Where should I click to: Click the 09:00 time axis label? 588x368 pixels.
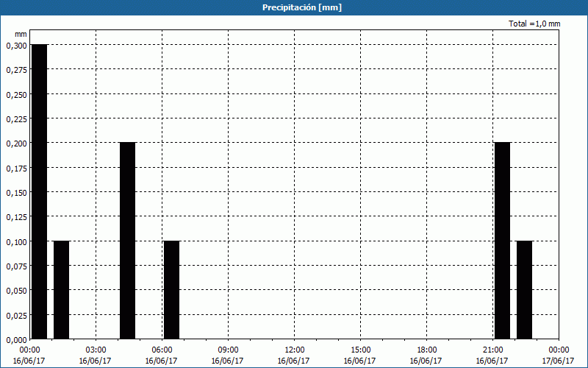228,350
